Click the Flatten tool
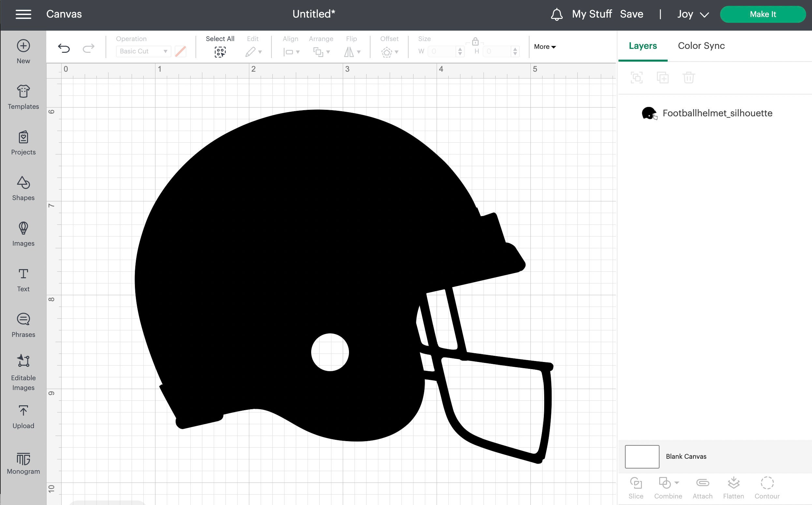 coord(733,488)
